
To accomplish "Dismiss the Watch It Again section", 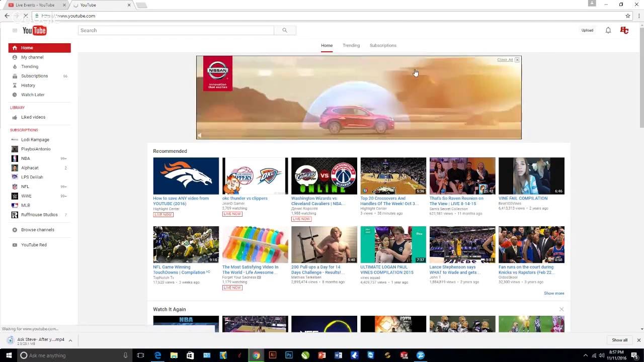I will click(x=561, y=309).
